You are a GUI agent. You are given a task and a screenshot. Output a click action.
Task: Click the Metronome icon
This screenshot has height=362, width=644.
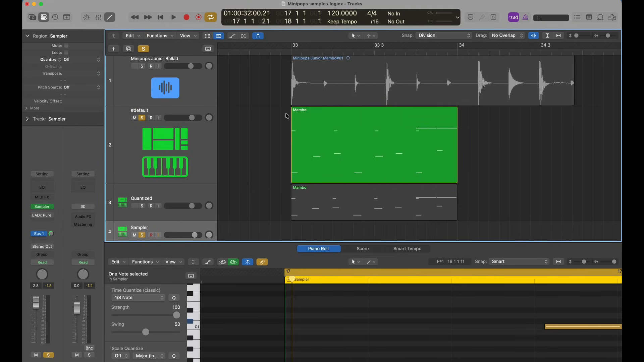(525, 17)
